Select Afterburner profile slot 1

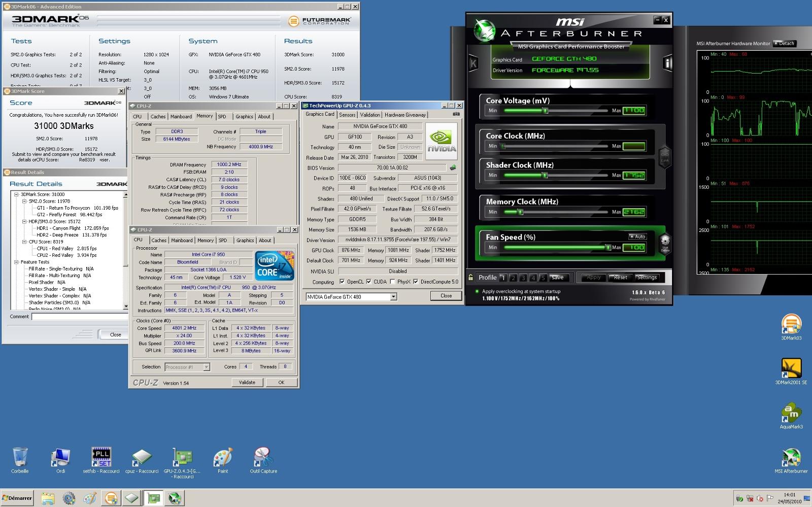(503, 278)
